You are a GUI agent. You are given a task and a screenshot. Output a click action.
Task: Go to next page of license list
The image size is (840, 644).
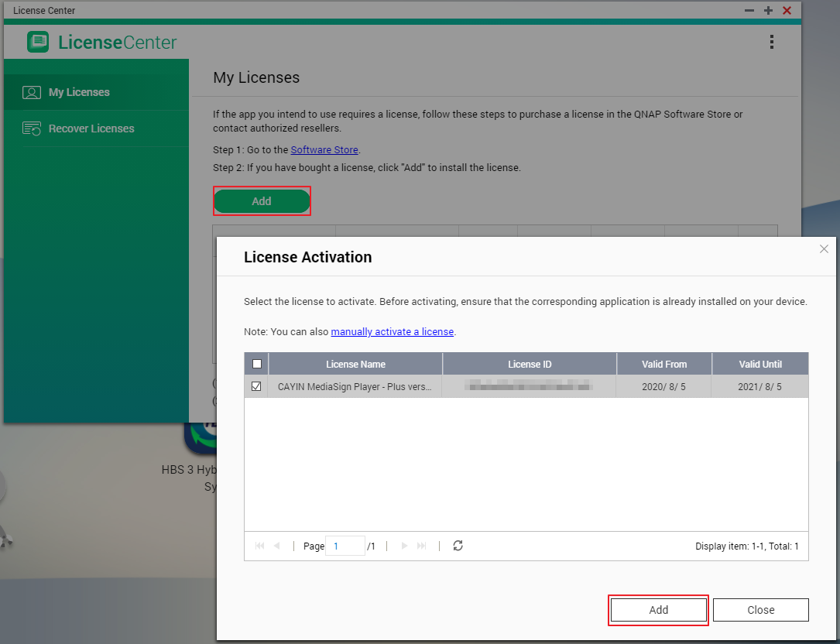click(404, 546)
